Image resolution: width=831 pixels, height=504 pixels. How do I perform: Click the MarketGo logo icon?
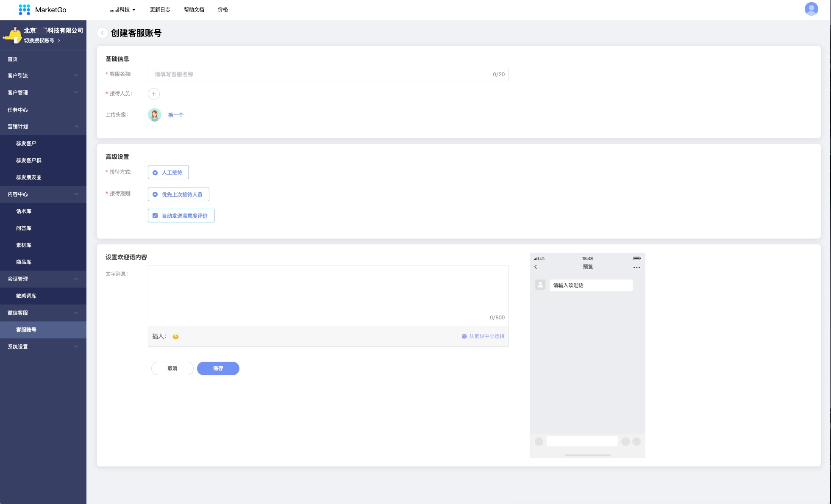[x=25, y=9]
